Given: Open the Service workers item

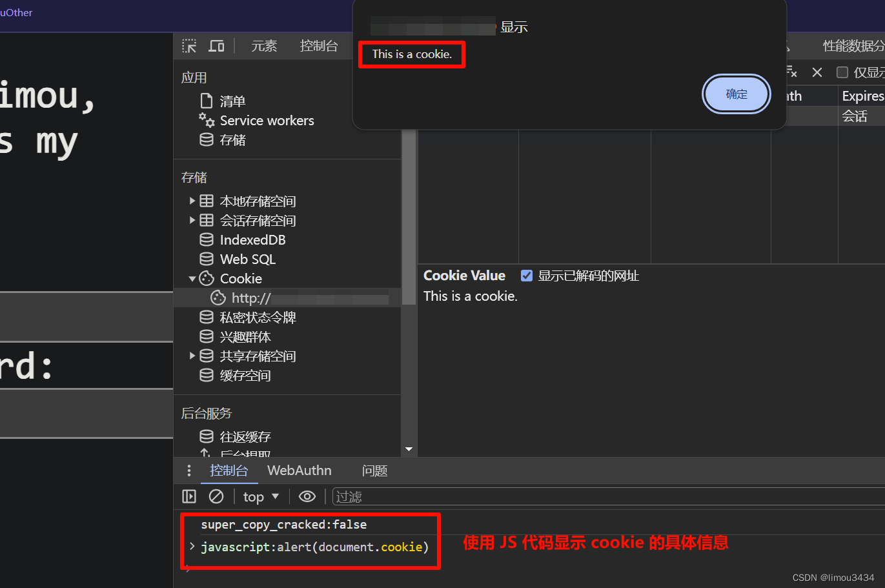Looking at the screenshot, I should [x=267, y=121].
